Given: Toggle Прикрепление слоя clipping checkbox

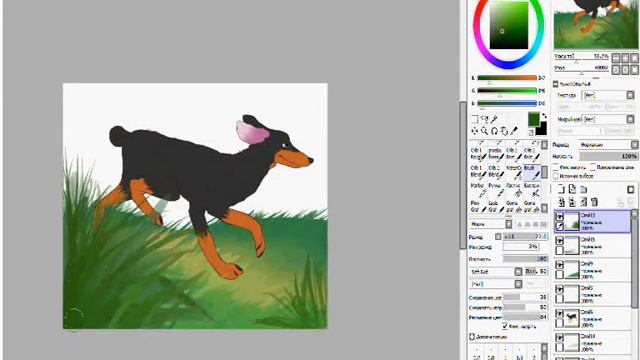Looking at the screenshot, I should (x=593, y=167).
